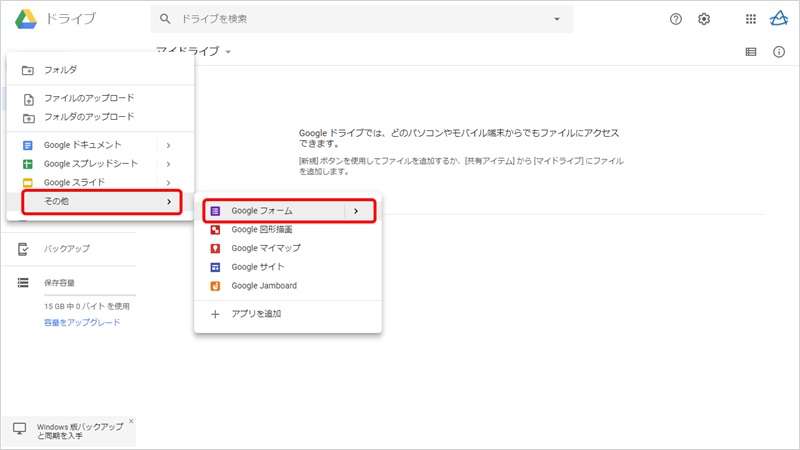This screenshot has height=450, width=800.
Task: Click the Google Sites blue icon
Action: tap(215, 267)
